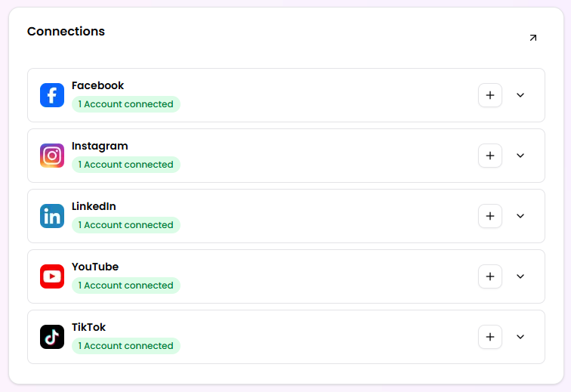This screenshot has width=571, height=392.
Task: Click Instagram's '1 Account connected' badge
Action: 126,165
